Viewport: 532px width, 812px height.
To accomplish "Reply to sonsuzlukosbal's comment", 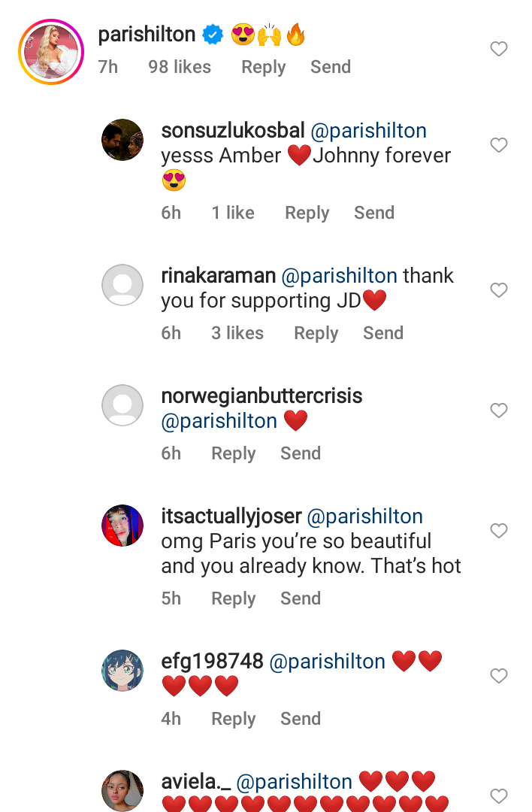I will [307, 213].
